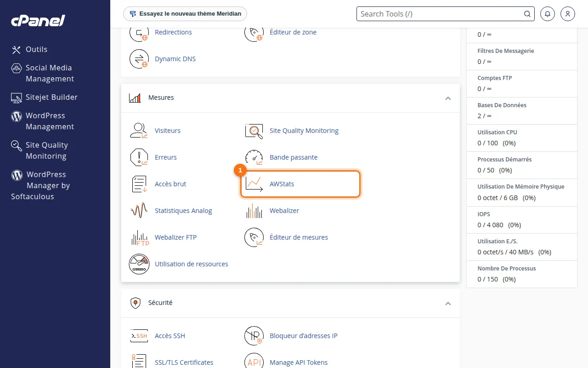This screenshot has height=368, width=588.
Task: Open WordPress Manager by Softaculous sidebar item
Action: (40, 185)
